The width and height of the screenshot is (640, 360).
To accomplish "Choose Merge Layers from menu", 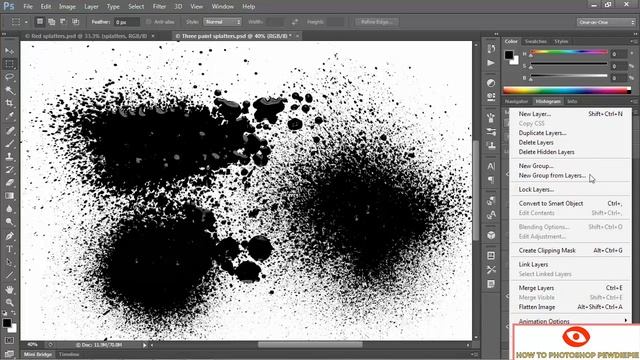I will pyautogui.click(x=536, y=288).
